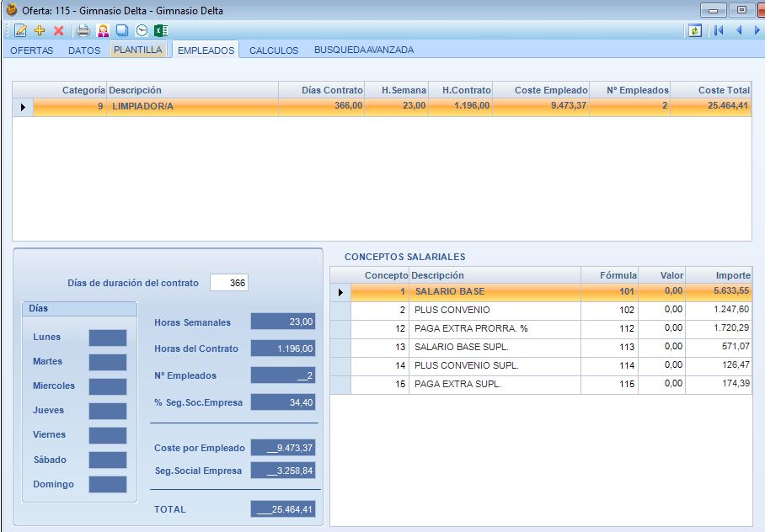Viewport: 765px width, 532px height.
Task: Open the clock schedule icon
Action: point(142,30)
